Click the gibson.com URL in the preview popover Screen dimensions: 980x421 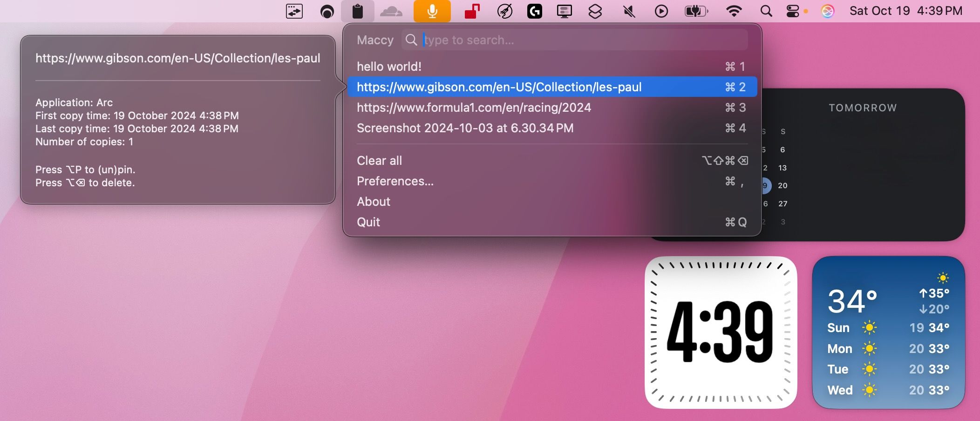(x=178, y=58)
